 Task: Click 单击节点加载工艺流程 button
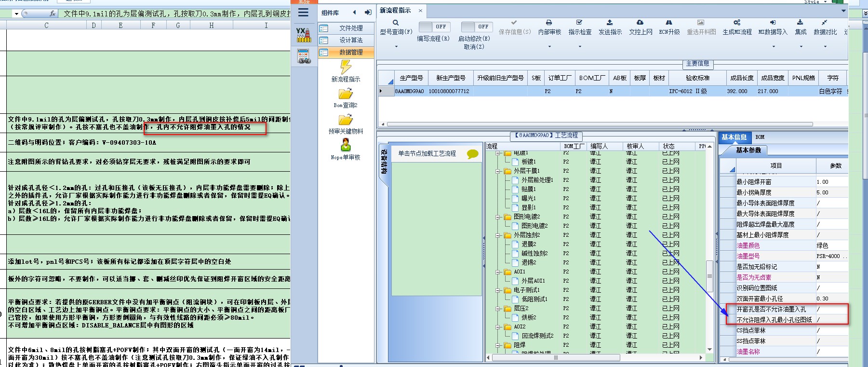427,153
